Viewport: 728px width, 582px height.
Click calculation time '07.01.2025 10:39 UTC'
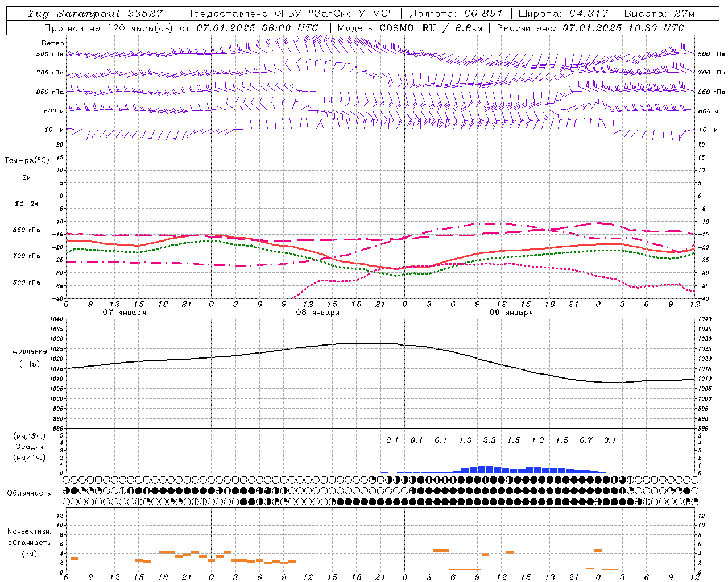click(623, 28)
